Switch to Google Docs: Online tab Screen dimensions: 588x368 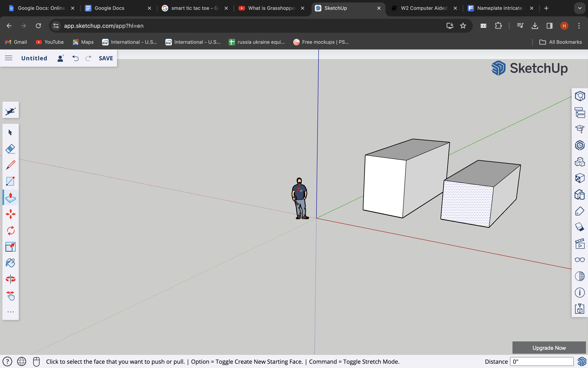click(41, 8)
